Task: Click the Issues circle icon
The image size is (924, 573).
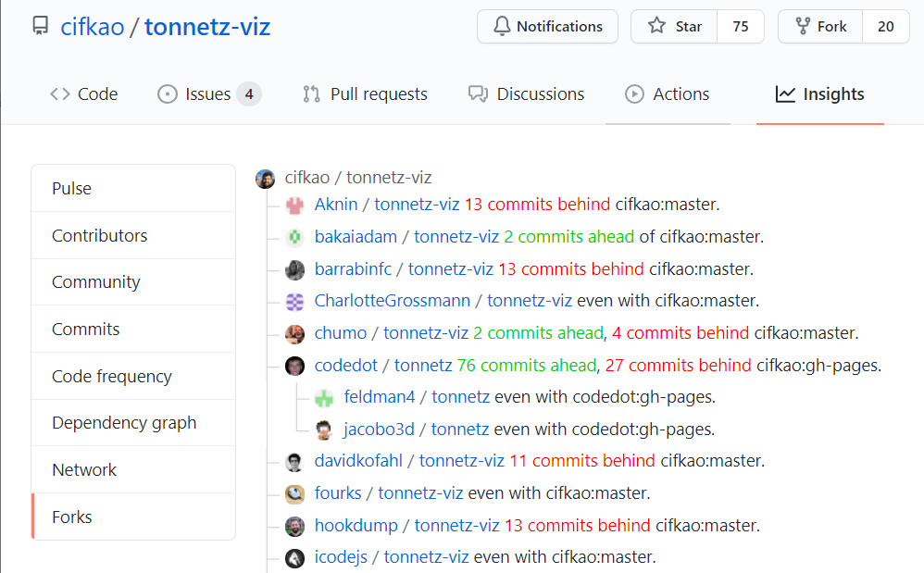Action: point(168,94)
